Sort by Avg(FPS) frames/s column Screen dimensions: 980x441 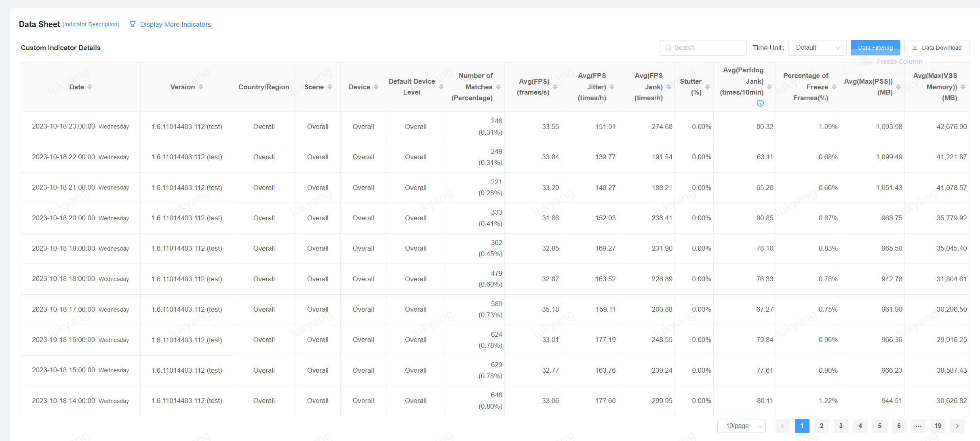coord(555,87)
